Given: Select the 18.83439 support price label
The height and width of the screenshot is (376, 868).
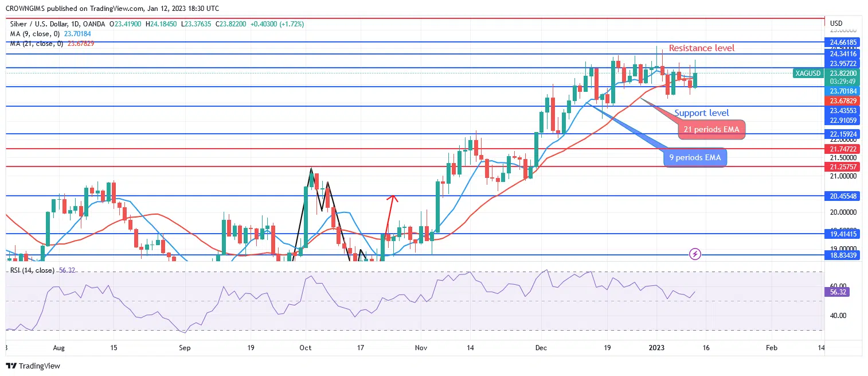Looking at the screenshot, I should [x=843, y=255].
